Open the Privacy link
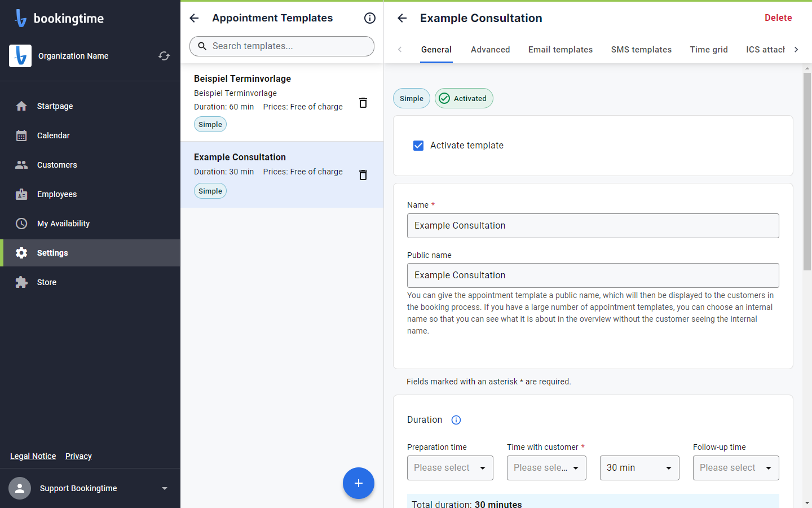812x508 pixels. 78,456
